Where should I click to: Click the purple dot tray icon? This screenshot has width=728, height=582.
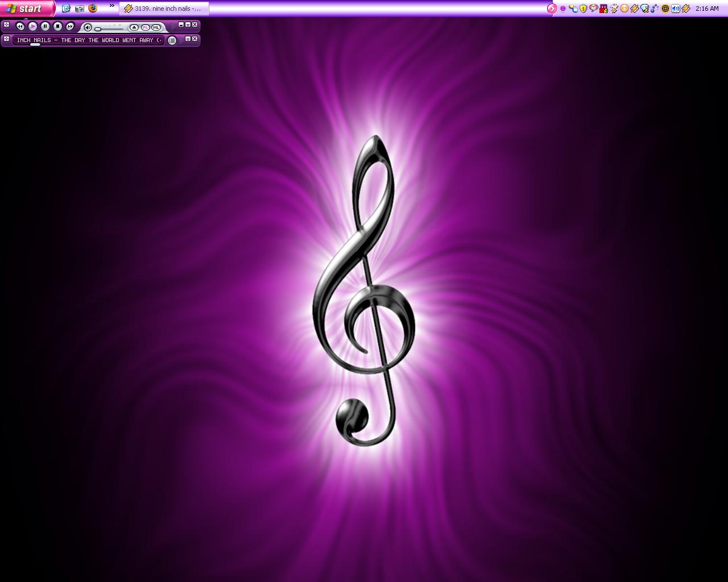(563, 9)
